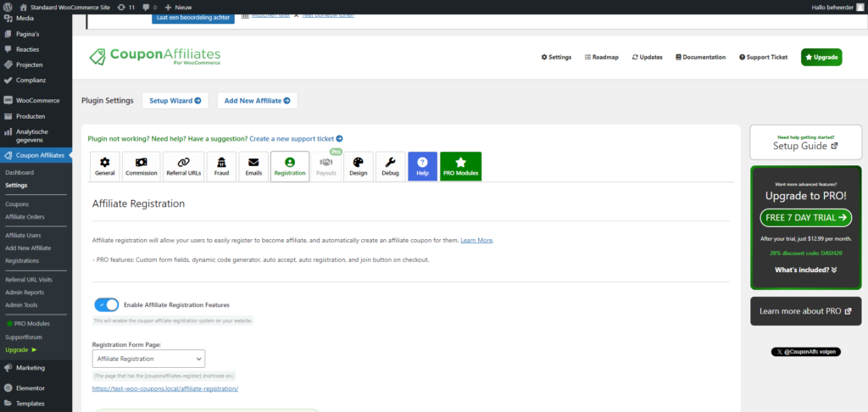The image size is (868, 412).
Task: Open the Registrations submenu item
Action: pos(22,261)
